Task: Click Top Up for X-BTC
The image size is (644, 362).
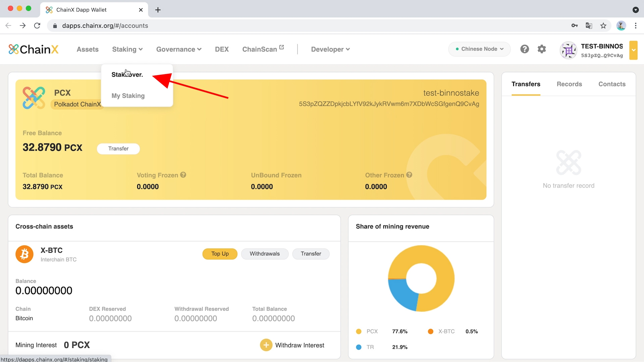Action: pos(220,254)
